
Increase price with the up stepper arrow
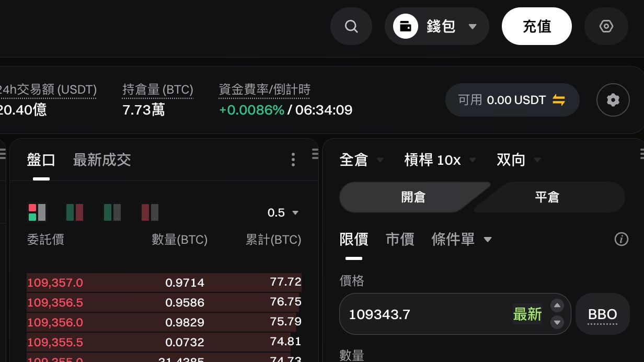[557, 306]
